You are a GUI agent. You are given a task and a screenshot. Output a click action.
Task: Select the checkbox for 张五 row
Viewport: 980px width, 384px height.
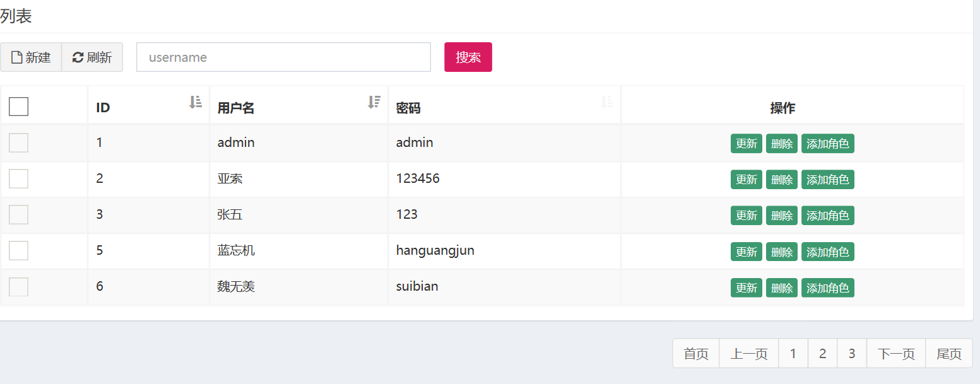(x=18, y=214)
